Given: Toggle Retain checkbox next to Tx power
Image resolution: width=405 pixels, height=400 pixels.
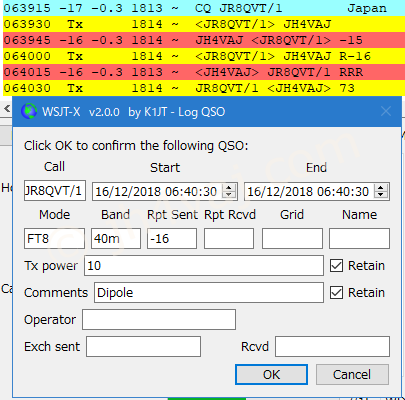Looking at the screenshot, I should 336,266.
